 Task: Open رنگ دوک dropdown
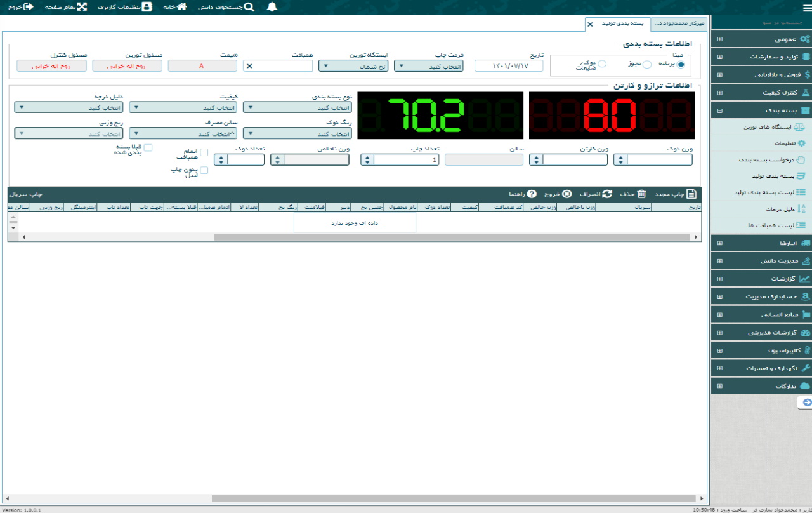tap(298, 133)
